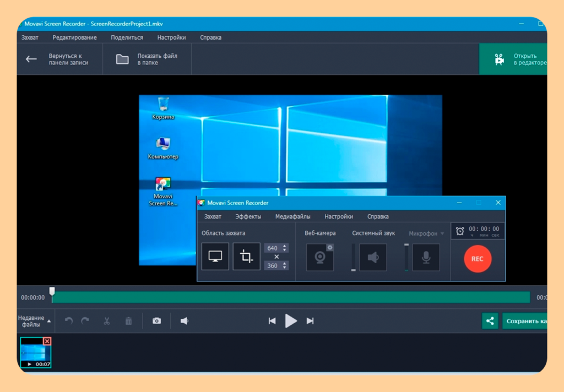Screen dimensions: 564x392
Task: Decrease capture height with down arrow
Action: (285, 268)
